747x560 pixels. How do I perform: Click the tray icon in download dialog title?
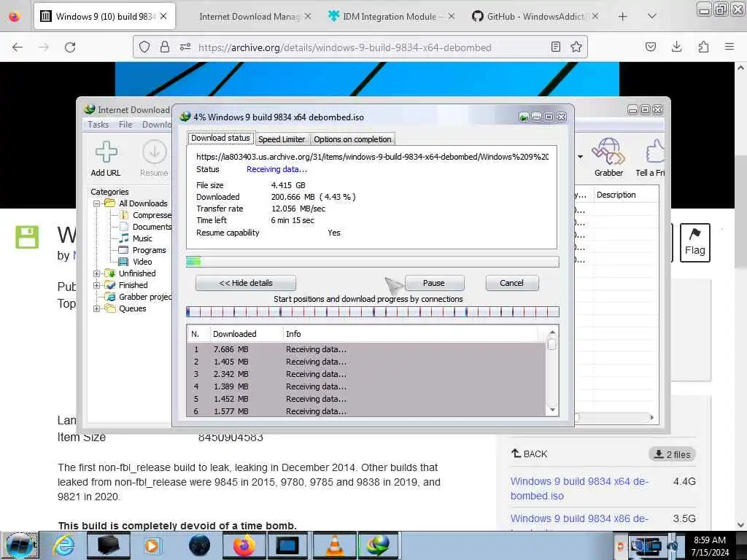(x=524, y=117)
